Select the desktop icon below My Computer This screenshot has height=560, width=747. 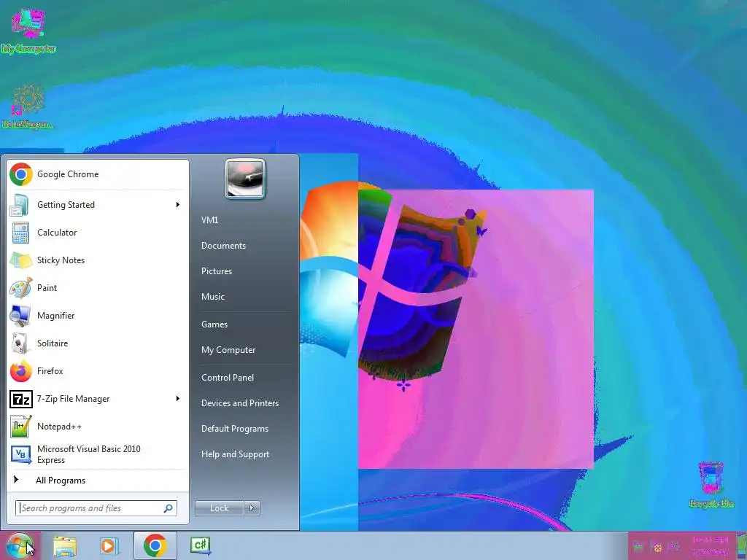point(28,106)
